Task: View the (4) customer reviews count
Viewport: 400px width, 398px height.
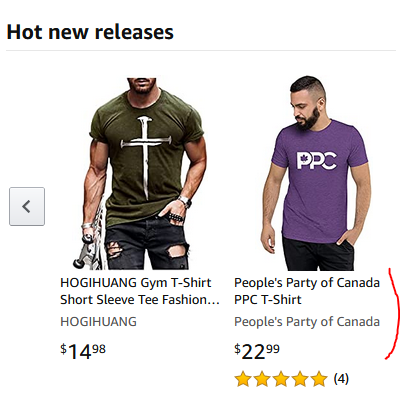Action: [x=341, y=379]
